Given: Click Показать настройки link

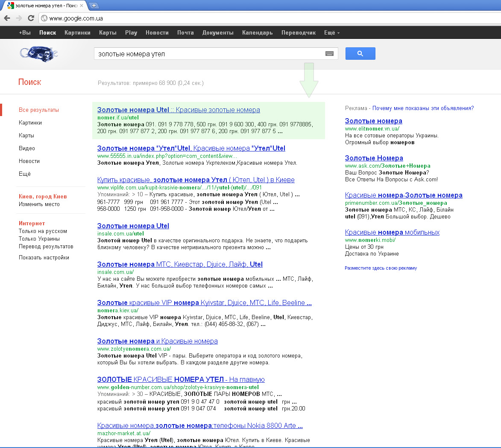Looking at the screenshot, I should (44, 257).
